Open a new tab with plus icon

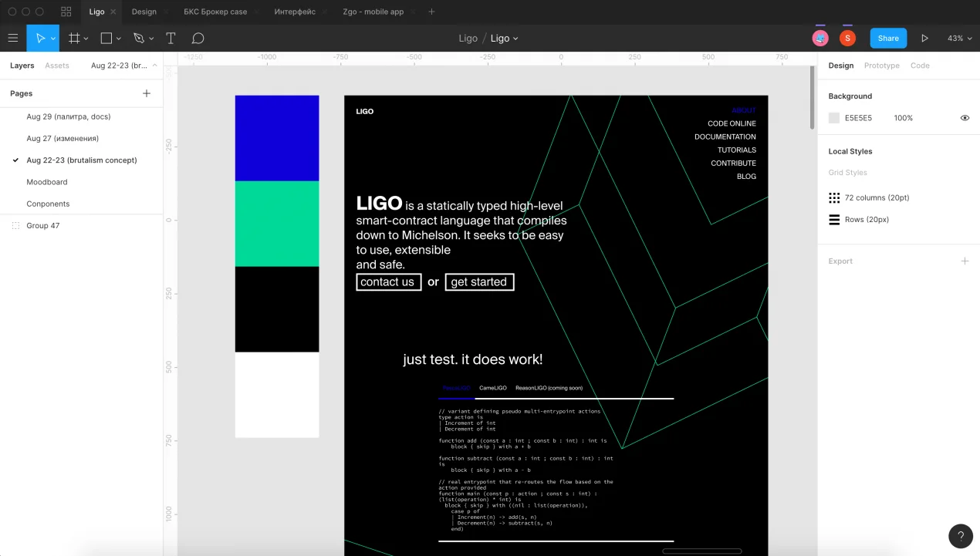(431, 12)
